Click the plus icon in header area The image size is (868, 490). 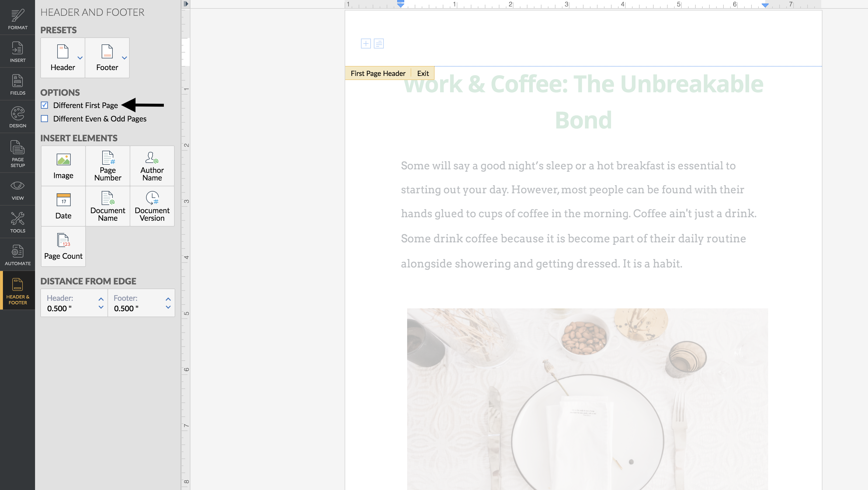366,44
